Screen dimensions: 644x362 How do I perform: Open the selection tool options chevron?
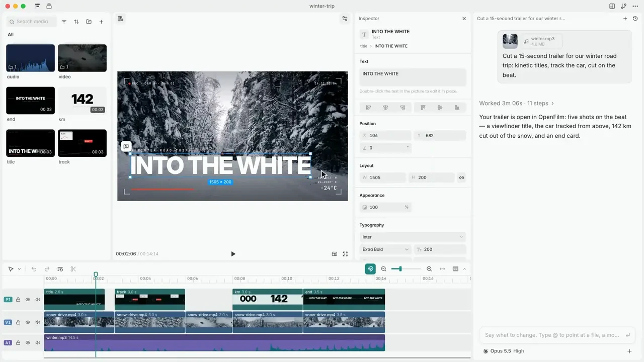tap(19, 269)
